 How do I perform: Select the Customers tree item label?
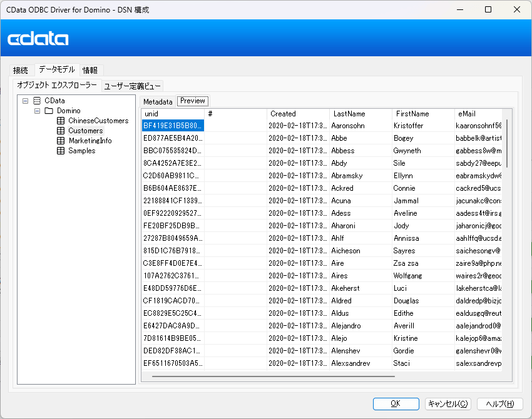(x=86, y=131)
